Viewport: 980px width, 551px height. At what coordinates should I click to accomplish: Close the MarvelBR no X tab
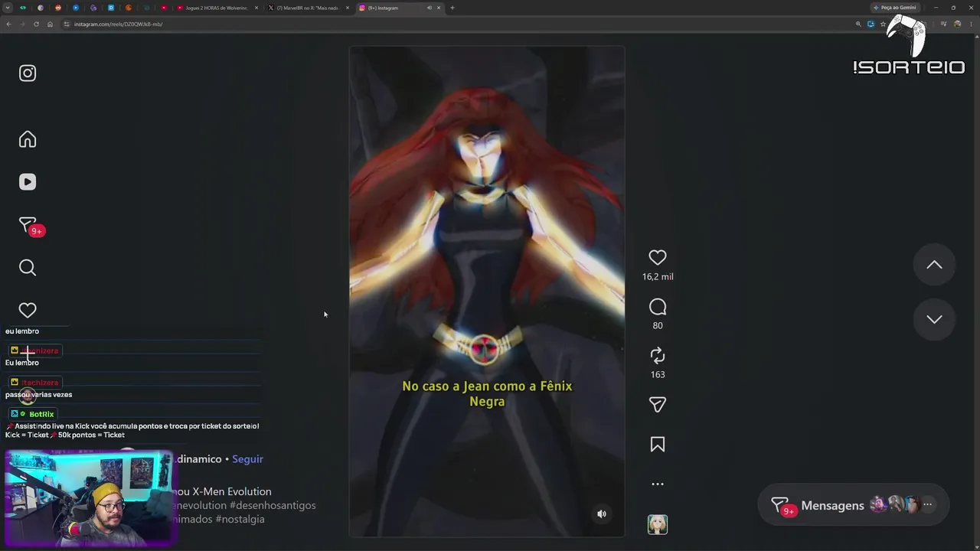(348, 8)
